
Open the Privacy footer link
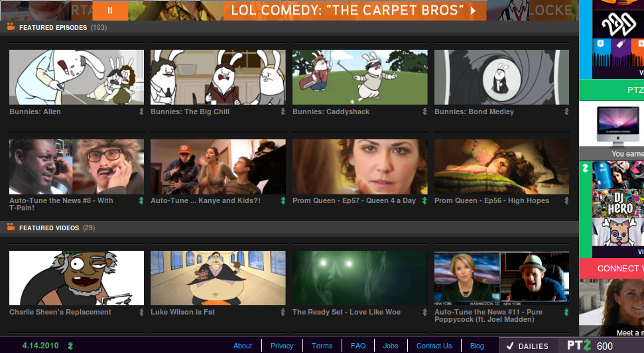(x=282, y=346)
